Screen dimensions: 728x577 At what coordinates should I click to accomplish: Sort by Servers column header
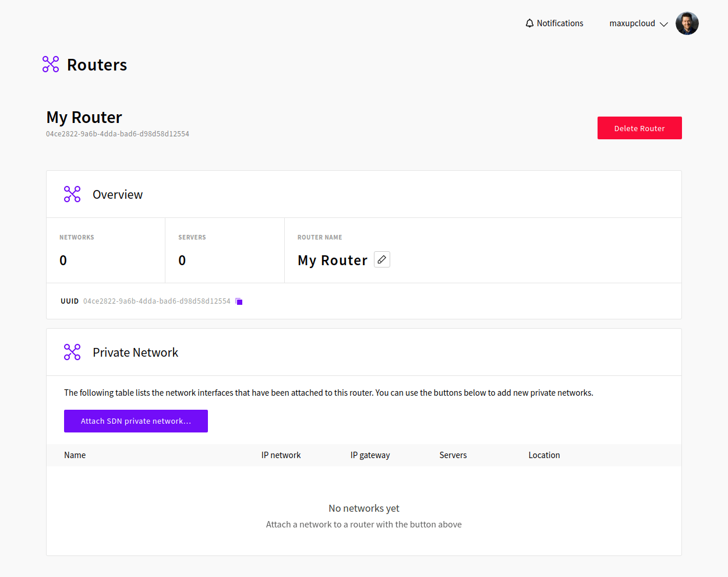point(453,455)
